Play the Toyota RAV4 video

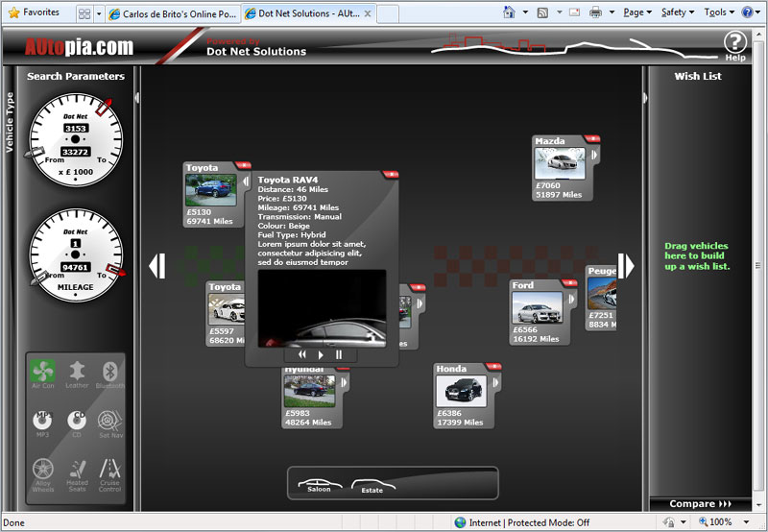click(321, 354)
